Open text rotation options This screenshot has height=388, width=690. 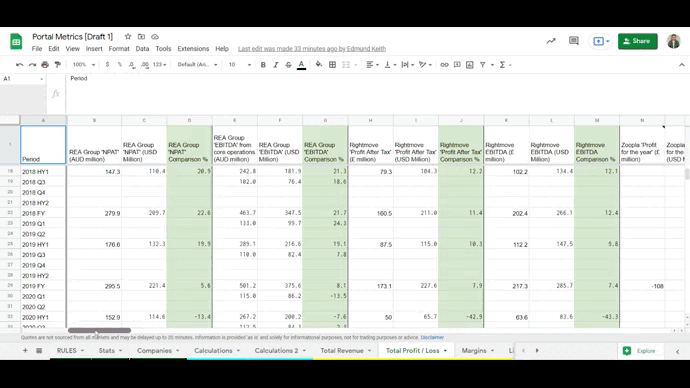coord(425,65)
